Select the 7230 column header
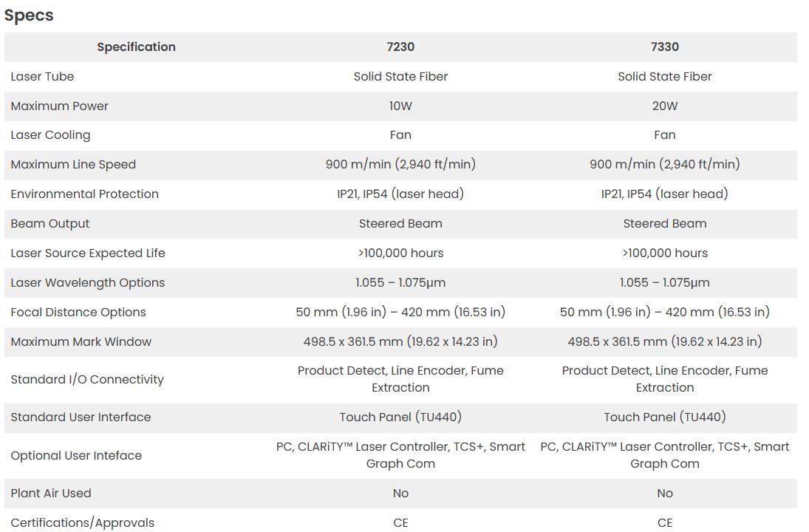The width and height of the screenshot is (809, 532). coord(400,47)
